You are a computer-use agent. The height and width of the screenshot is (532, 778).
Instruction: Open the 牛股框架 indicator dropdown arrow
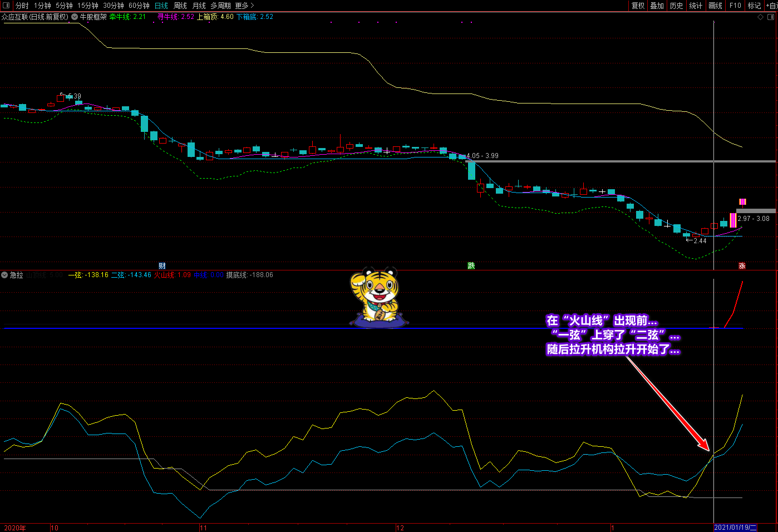tap(75, 17)
